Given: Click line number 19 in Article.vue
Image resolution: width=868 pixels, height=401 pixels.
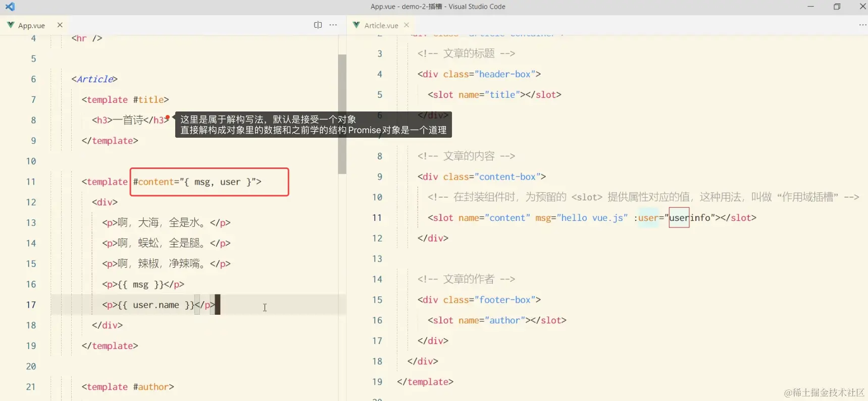Looking at the screenshot, I should pos(377,382).
